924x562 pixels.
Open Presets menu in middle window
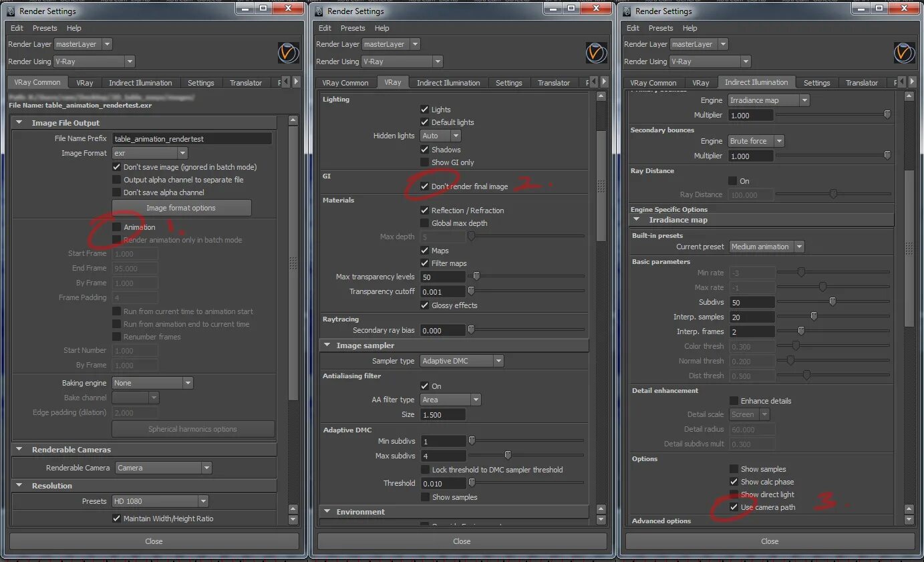[353, 28]
